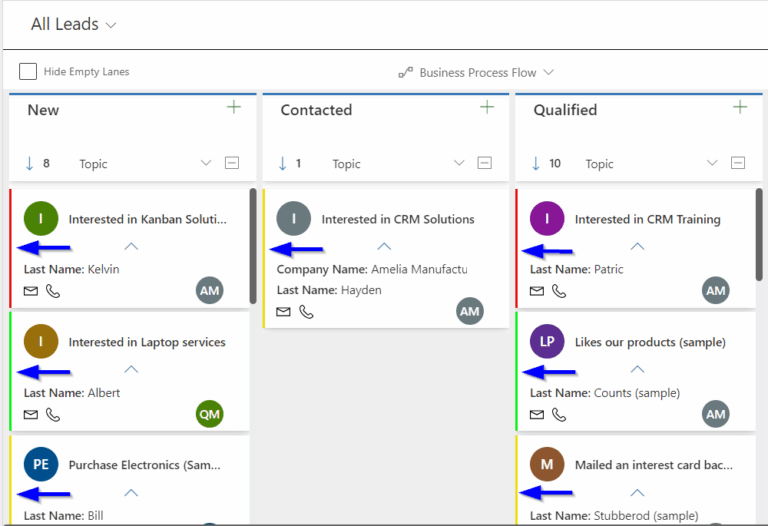
Task: Collapse details on Likes our products card
Action: [x=637, y=369]
